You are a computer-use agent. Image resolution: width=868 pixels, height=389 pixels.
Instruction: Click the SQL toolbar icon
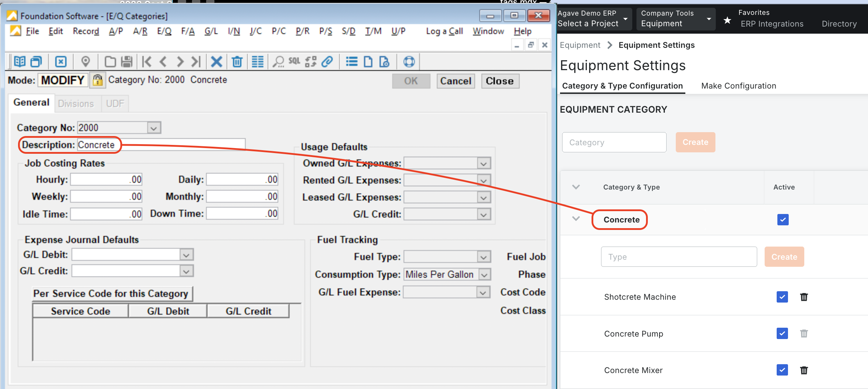pyautogui.click(x=294, y=61)
